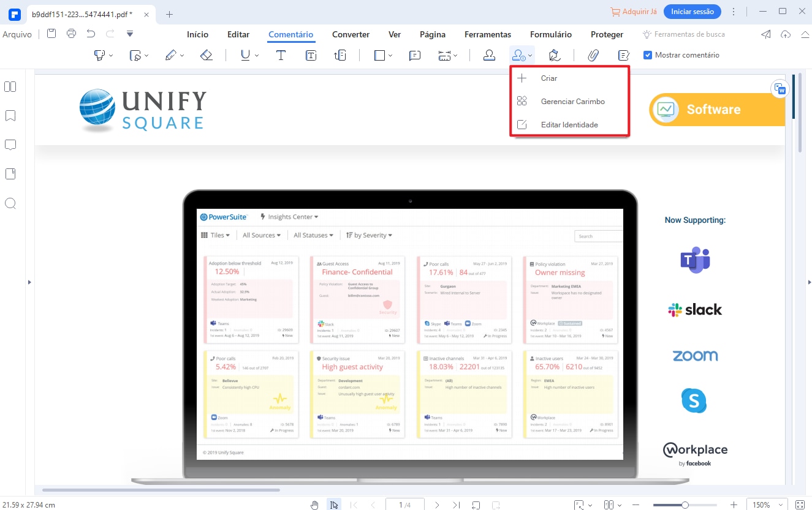
Task: Print the document using the printer icon
Action: 71,34
